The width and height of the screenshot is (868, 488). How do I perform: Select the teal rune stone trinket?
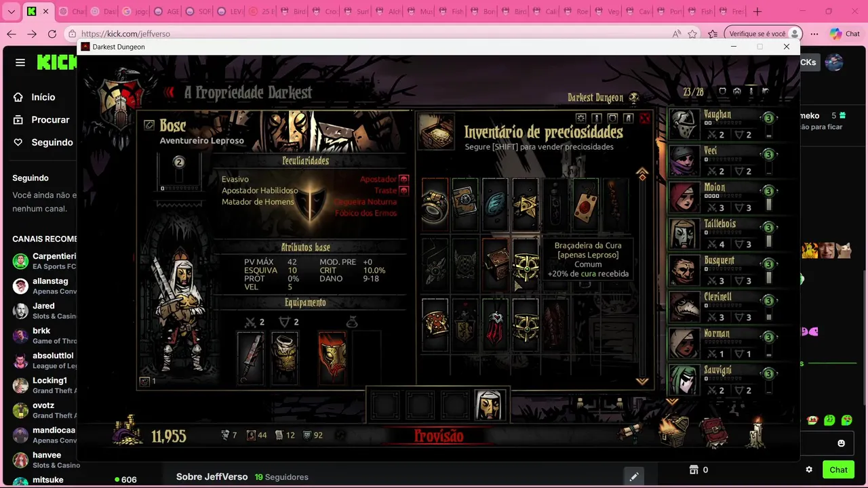point(495,205)
